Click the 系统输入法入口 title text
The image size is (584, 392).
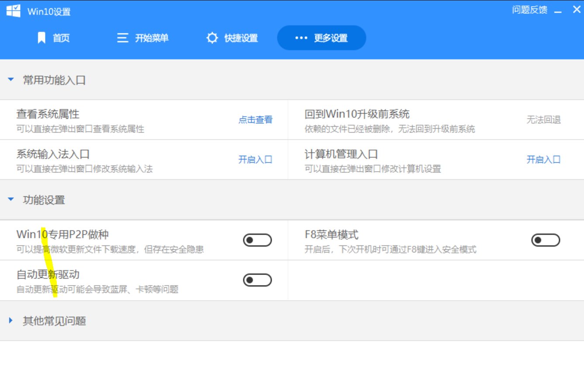tap(53, 154)
